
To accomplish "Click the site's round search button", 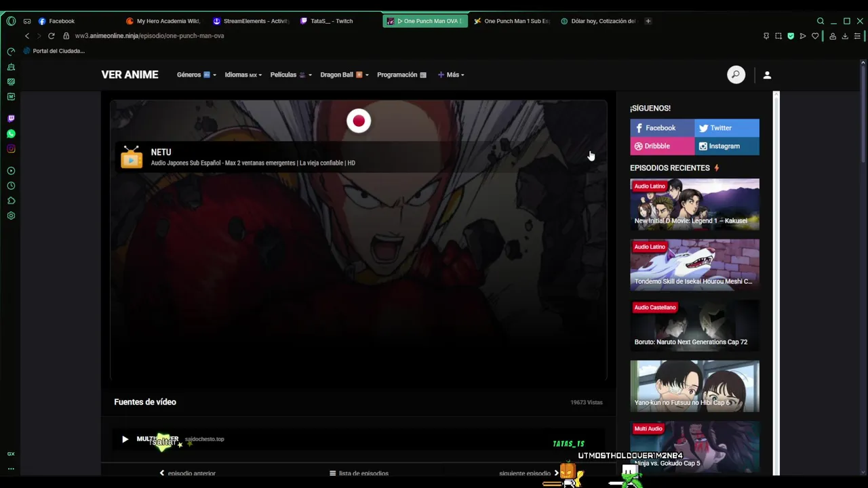I will coord(736,75).
